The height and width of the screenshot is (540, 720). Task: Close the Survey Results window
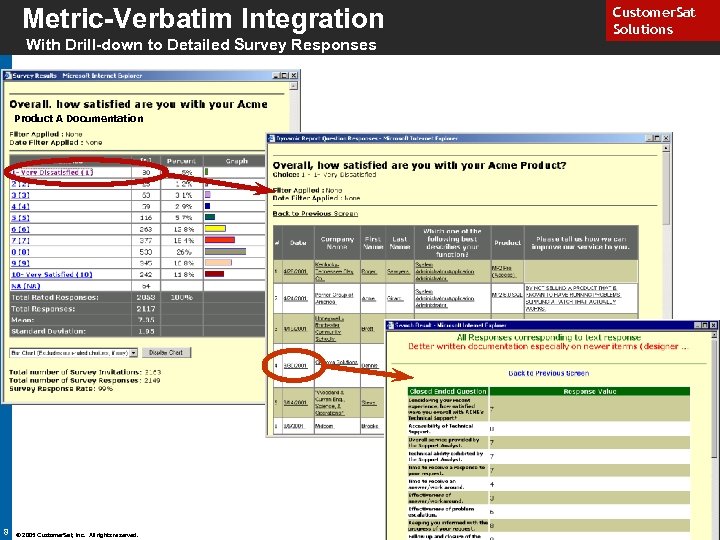(x=294, y=76)
